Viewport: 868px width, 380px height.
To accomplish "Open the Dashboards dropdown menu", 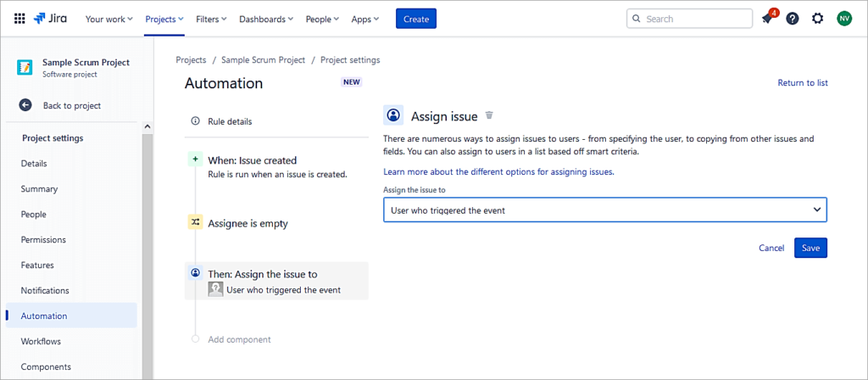I will (x=266, y=19).
